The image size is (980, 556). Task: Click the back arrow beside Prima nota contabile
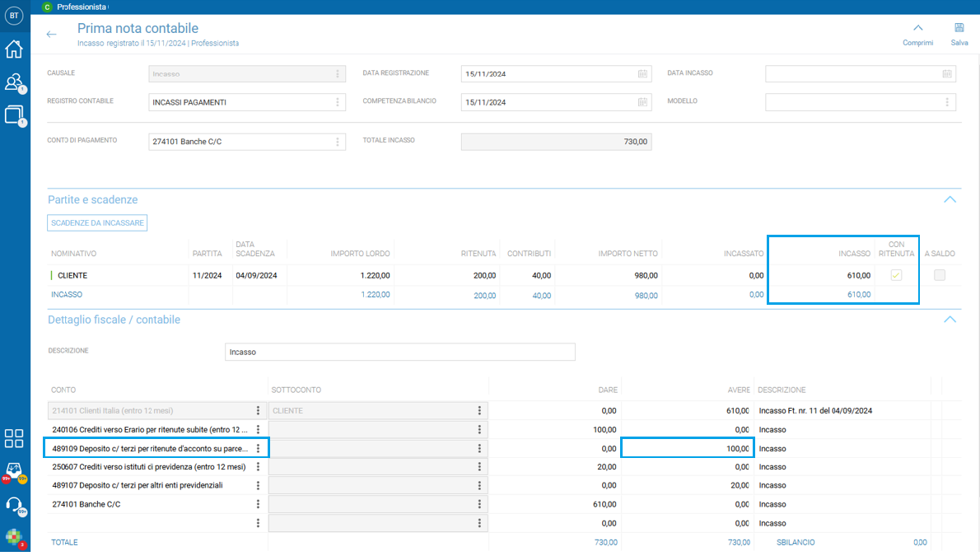coord(51,35)
